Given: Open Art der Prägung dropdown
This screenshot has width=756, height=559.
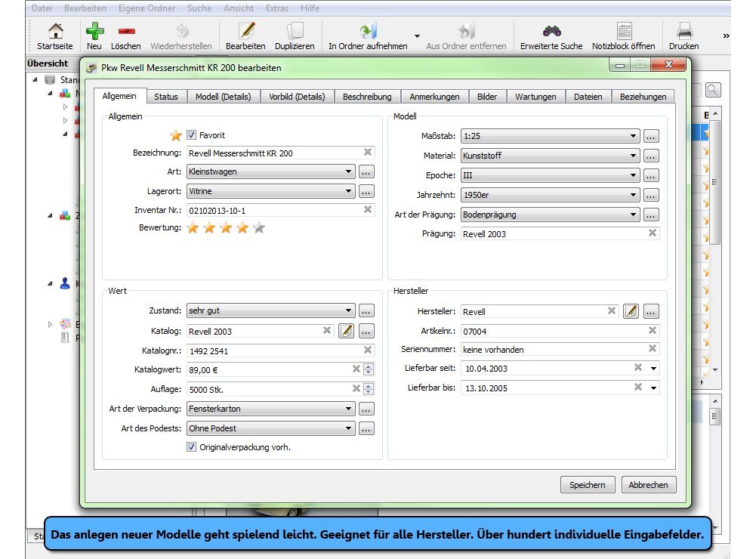Looking at the screenshot, I should (x=550, y=215).
